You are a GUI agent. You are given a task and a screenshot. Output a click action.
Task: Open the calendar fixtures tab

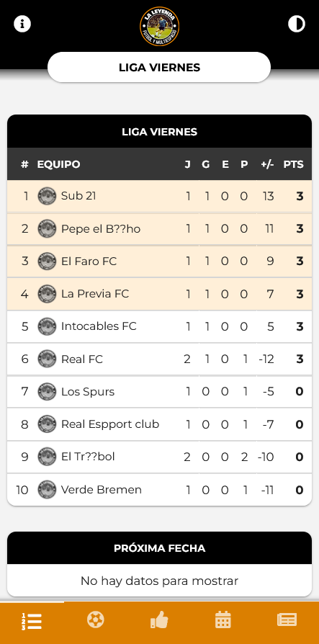(x=223, y=620)
